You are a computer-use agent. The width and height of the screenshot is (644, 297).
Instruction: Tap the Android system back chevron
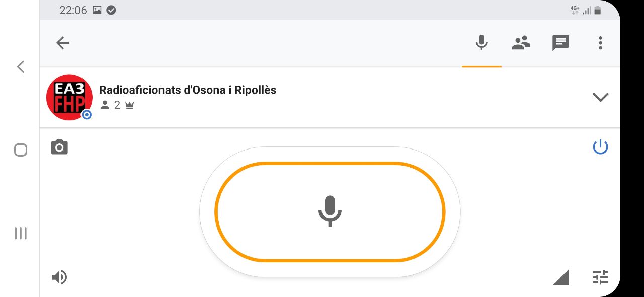point(21,66)
